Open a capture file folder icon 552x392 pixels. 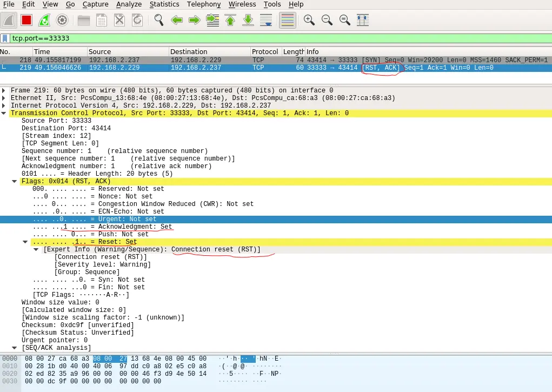click(83, 21)
